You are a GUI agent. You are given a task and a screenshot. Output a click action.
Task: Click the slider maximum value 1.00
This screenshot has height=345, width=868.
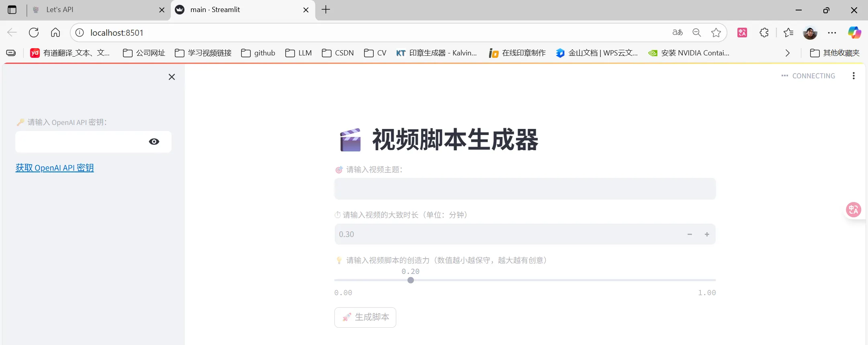tap(707, 293)
